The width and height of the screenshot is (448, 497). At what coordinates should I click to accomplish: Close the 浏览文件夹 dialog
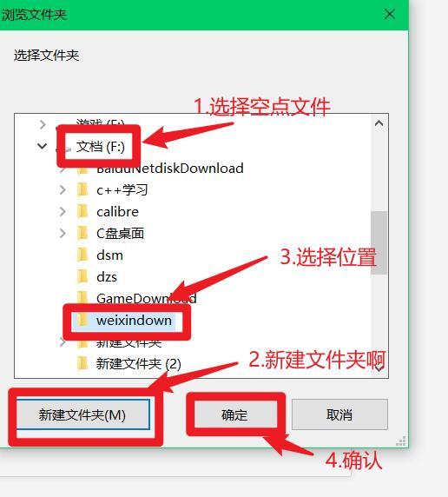click(x=389, y=14)
